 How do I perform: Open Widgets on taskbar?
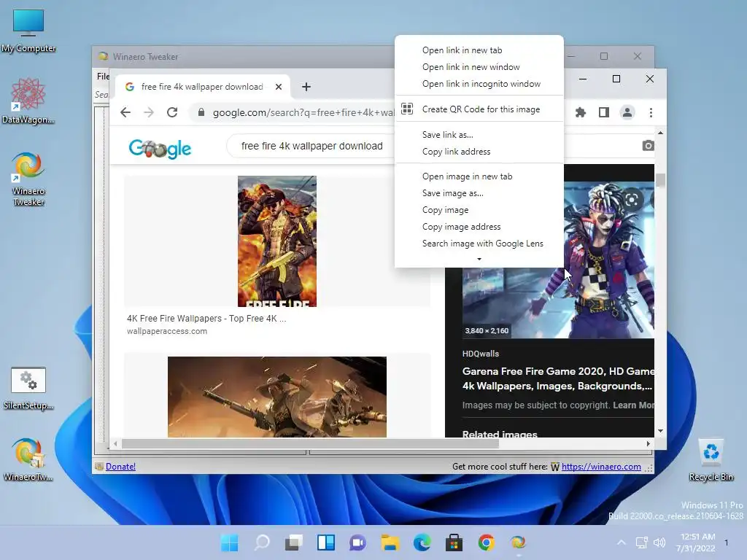coord(326,542)
